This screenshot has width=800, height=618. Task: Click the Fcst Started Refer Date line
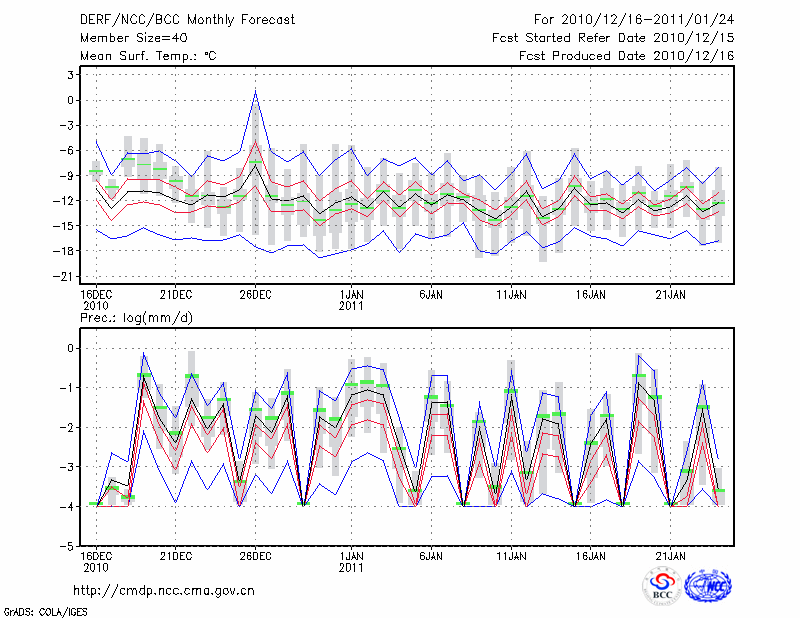613,38
